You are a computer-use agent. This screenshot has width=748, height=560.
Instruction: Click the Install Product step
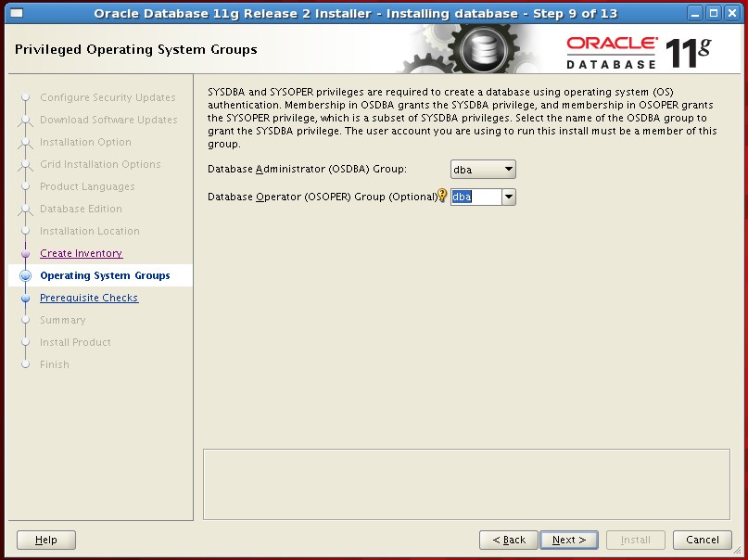pyautogui.click(x=75, y=342)
